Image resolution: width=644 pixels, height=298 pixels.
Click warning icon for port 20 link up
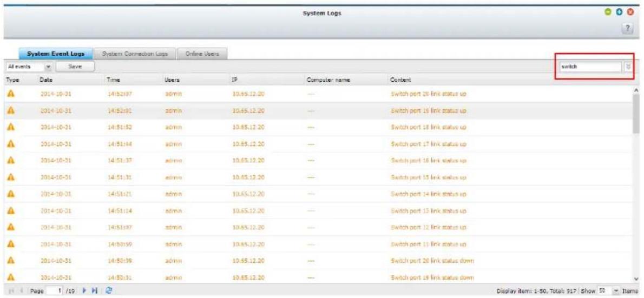11,94
